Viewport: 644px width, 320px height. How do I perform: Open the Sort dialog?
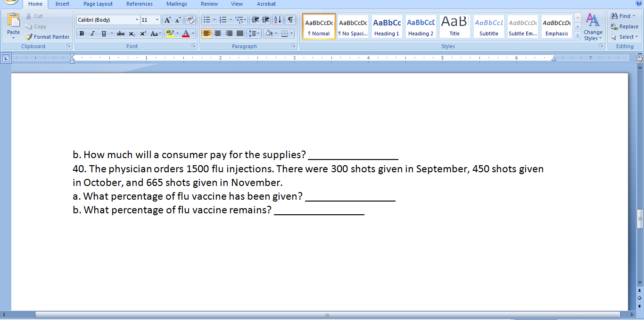(278, 20)
